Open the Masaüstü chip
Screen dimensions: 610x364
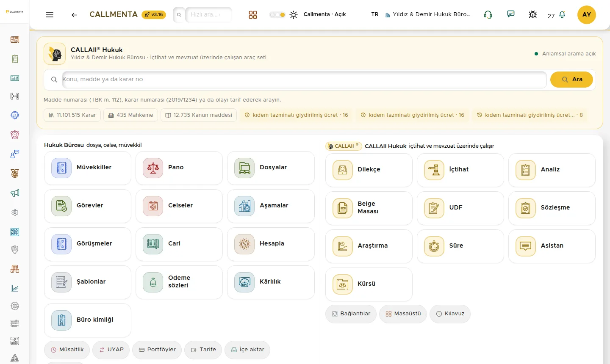coord(403,314)
